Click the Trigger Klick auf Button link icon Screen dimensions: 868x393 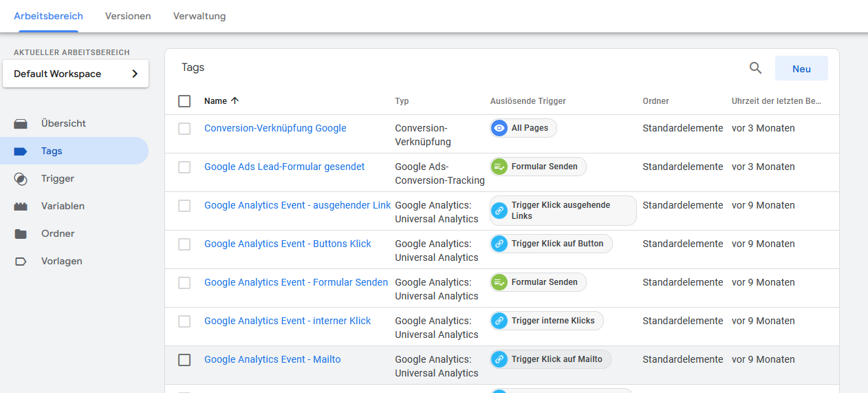[x=499, y=244]
